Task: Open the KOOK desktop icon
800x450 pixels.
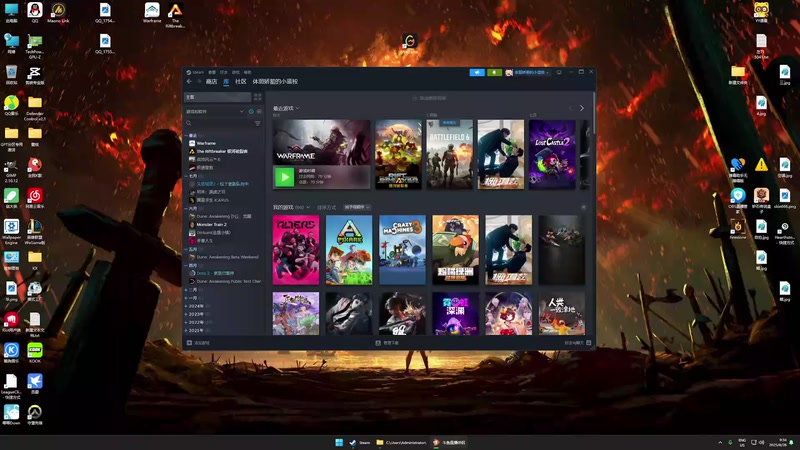Action: pos(35,353)
